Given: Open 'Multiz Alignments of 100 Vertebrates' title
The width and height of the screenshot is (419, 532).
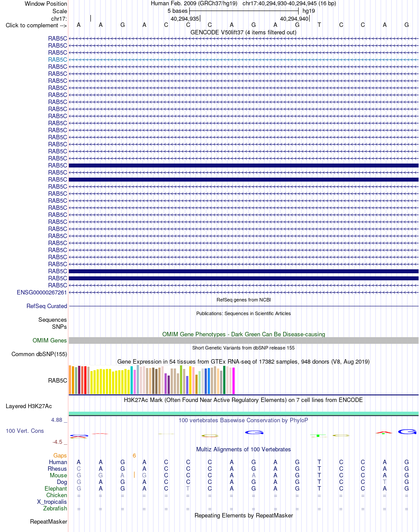Looking at the screenshot, I should (243, 450).
